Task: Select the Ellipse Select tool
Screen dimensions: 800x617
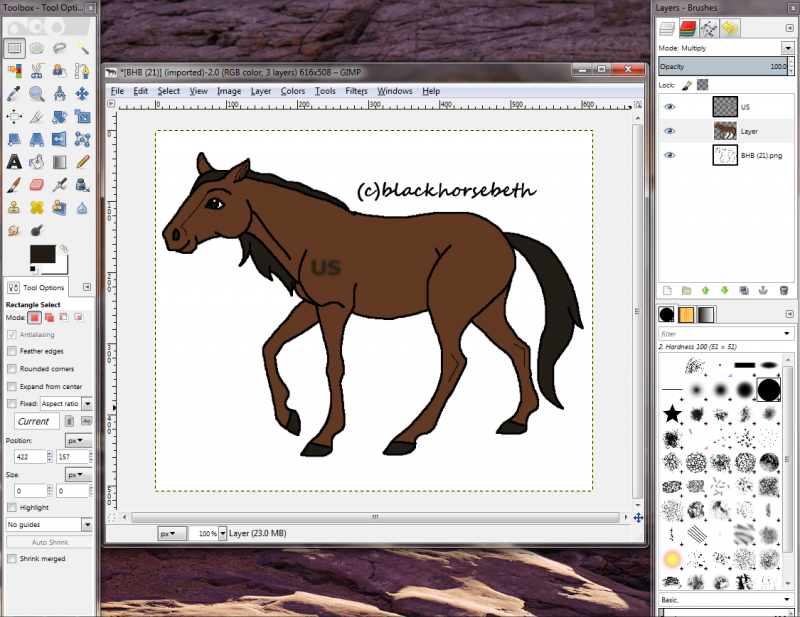Action: pyautogui.click(x=37, y=48)
